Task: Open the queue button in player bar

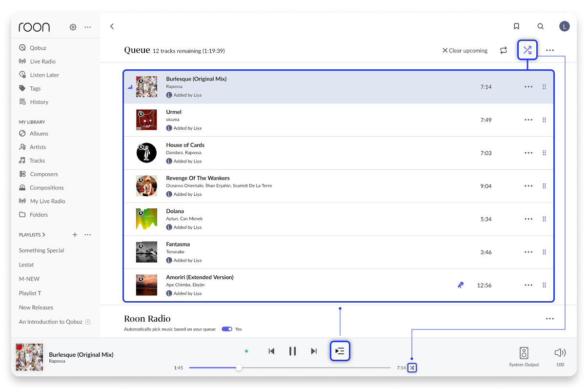Action: 340,351
